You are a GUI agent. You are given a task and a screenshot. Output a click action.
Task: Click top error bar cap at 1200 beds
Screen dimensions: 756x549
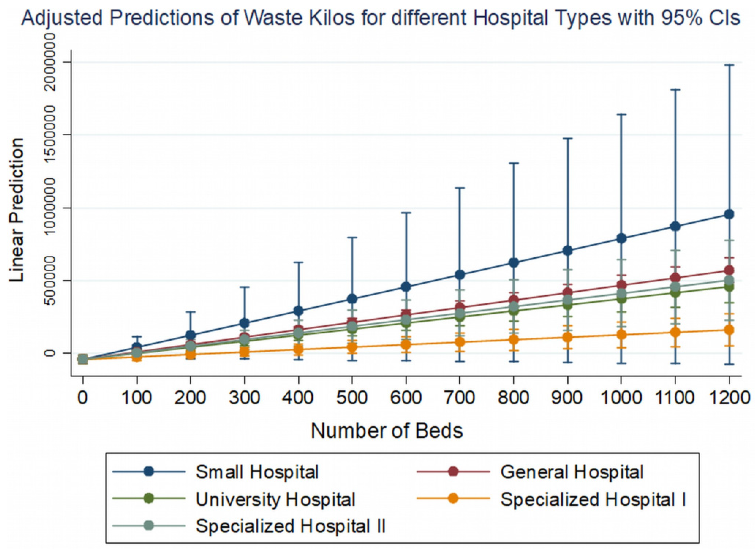point(729,65)
